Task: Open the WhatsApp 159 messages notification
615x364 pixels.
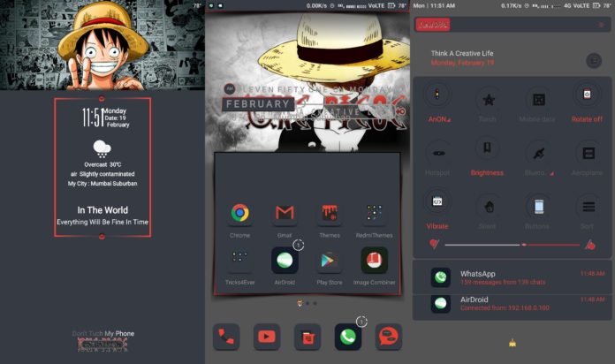Action: click(512, 277)
